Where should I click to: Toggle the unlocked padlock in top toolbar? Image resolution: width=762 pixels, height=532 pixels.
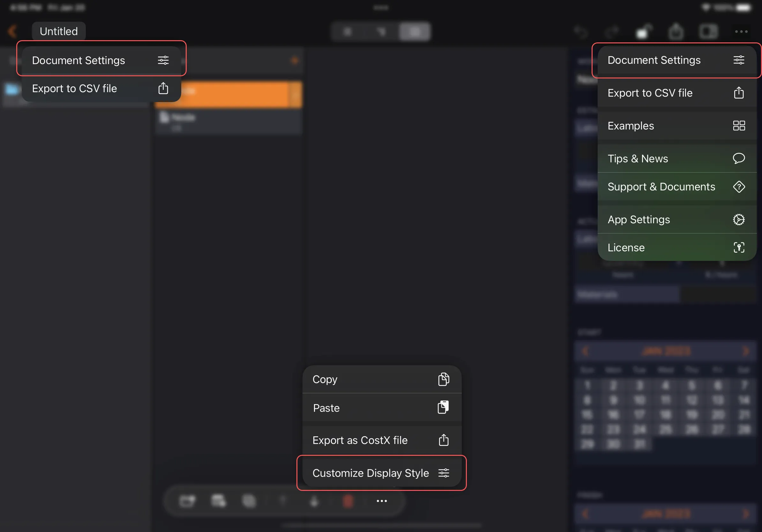(643, 32)
